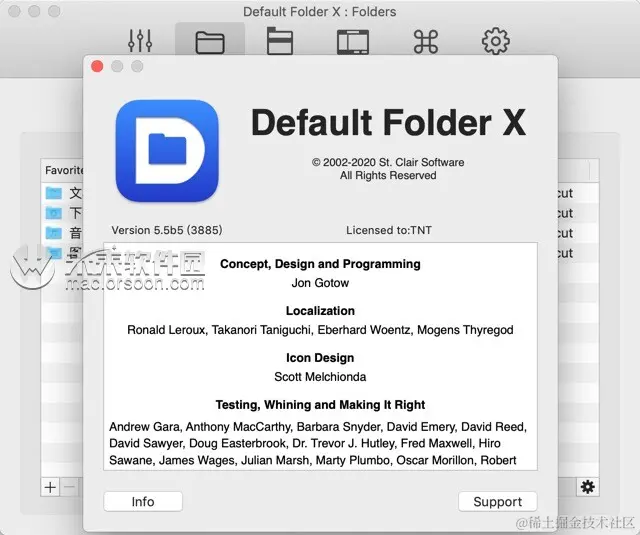Click the Favorites column header
Image resolution: width=640 pixels, height=535 pixels.
tap(62, 170)
